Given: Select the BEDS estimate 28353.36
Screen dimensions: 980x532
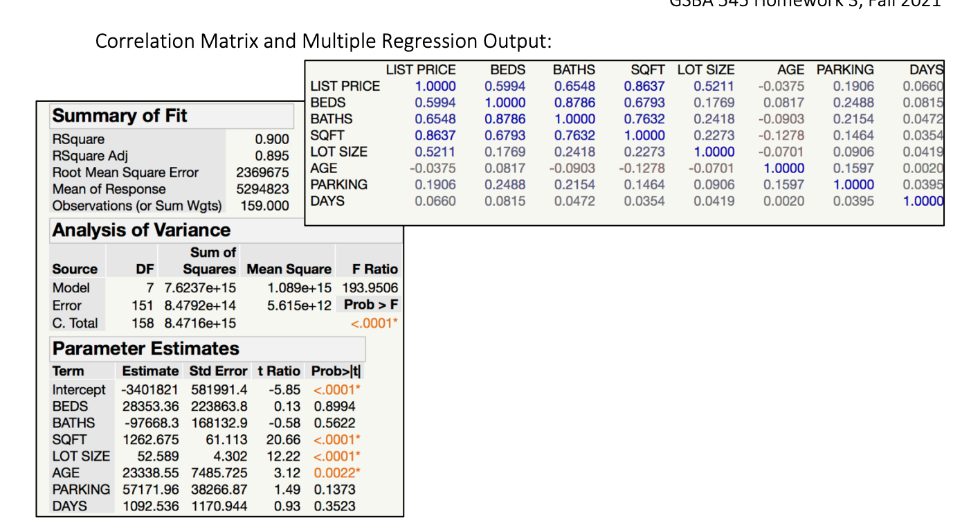Looking at the screenshot, I should 150,406.
